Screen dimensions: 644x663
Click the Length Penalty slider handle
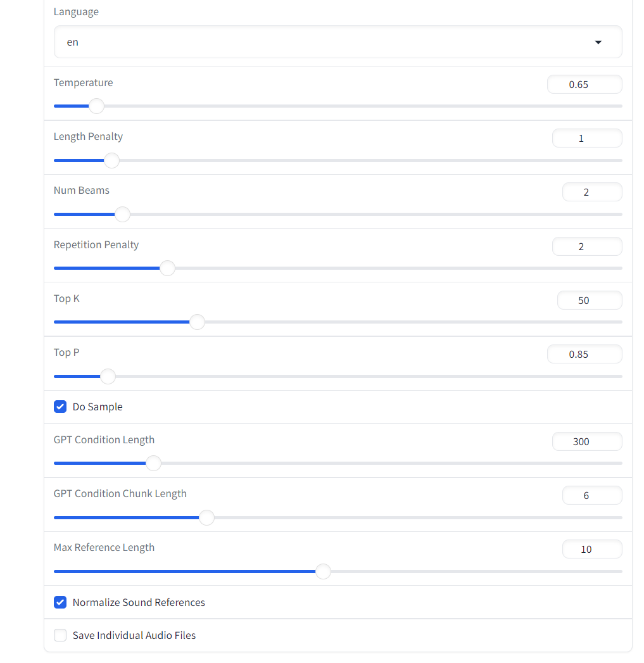(x=111, y=160)
